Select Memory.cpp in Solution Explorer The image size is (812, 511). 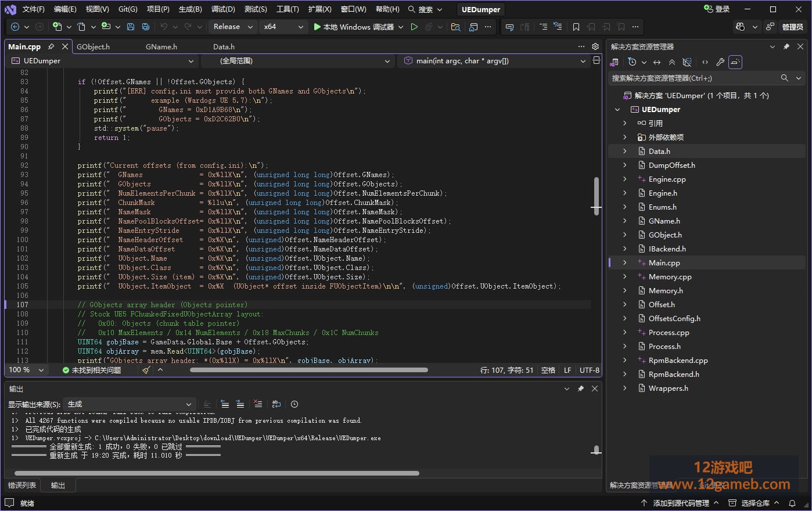click(669, 276)
